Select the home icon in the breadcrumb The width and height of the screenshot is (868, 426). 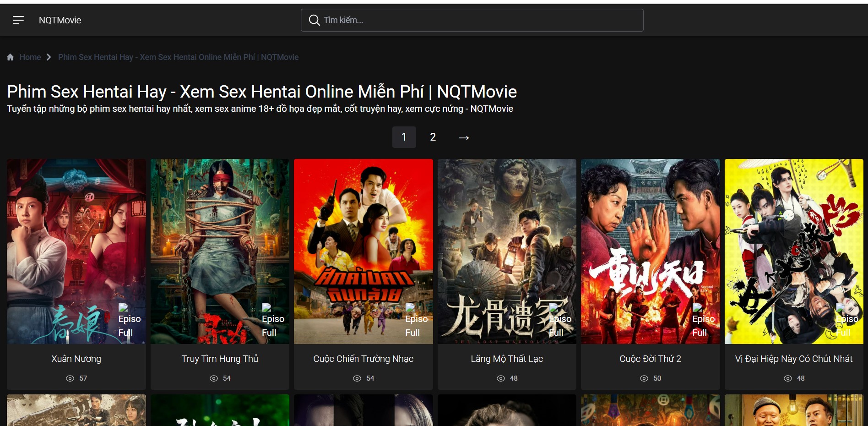click(10, 57)
